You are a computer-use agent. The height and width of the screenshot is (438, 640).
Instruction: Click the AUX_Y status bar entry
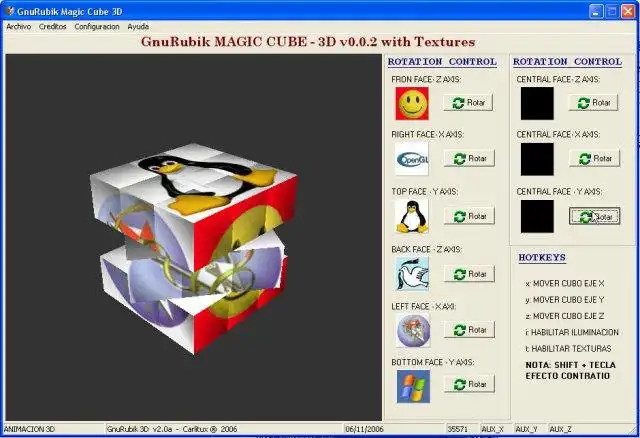point(527,429)
